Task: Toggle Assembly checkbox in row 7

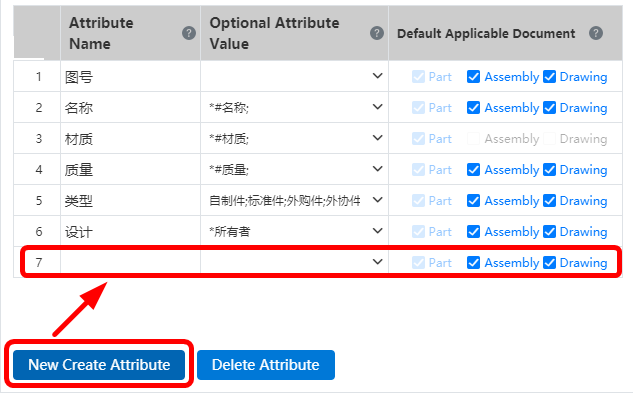Action: tap(473, 263)
